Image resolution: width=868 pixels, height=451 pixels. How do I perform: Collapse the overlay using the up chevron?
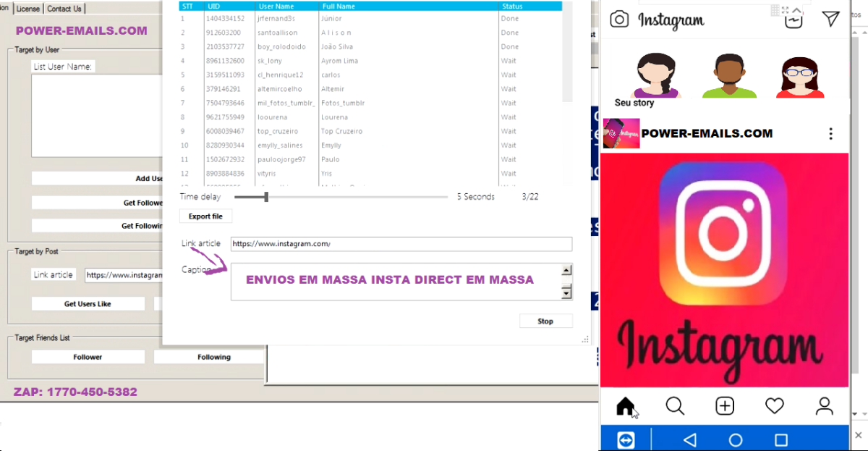point(798,9)
